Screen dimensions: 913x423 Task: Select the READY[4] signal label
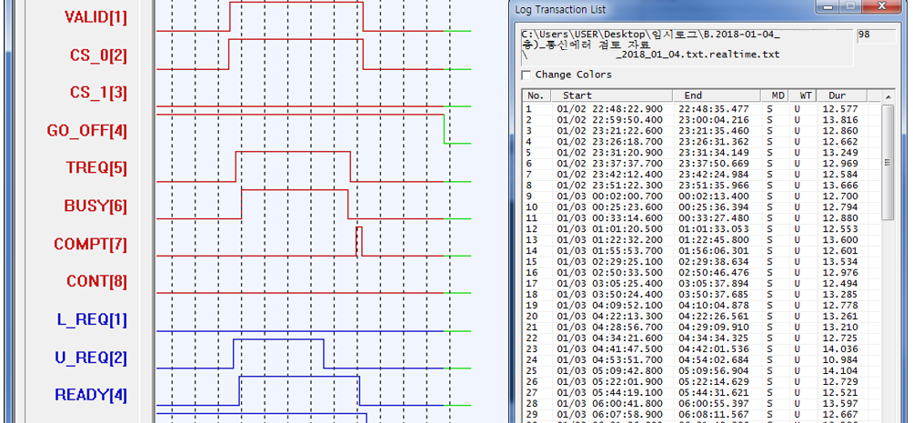coord(91,395)
